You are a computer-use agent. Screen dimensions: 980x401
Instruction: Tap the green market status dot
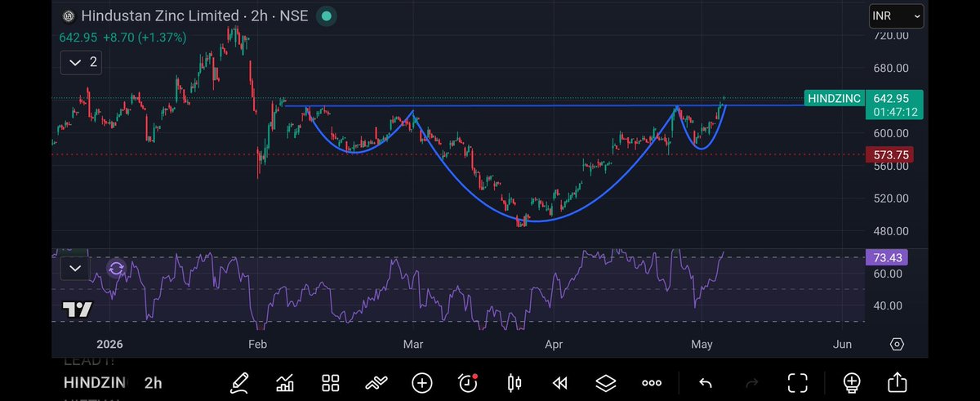pos(327,16)
